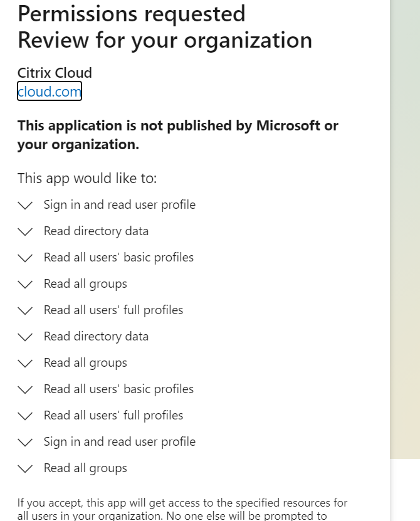Expand first Read all users' full profiles chevron
The image size is (420, 521).
[x=25, y=310]
